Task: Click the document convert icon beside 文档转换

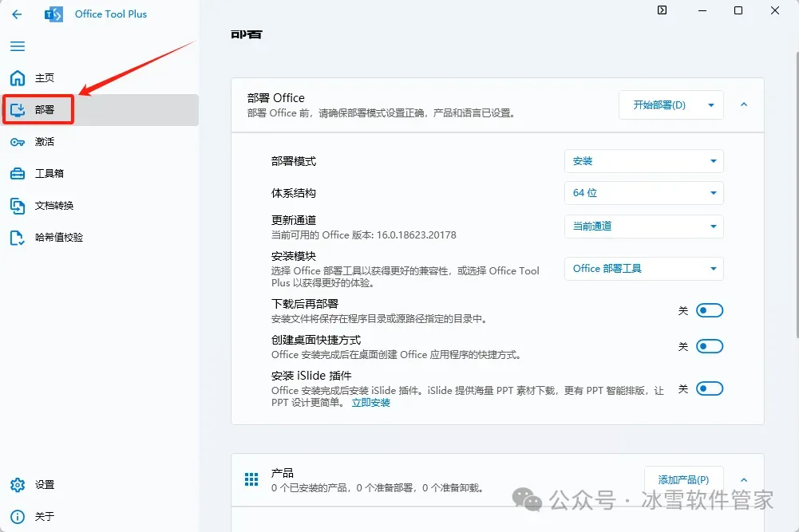Action: pyautogui.click(x=18, y=206)
